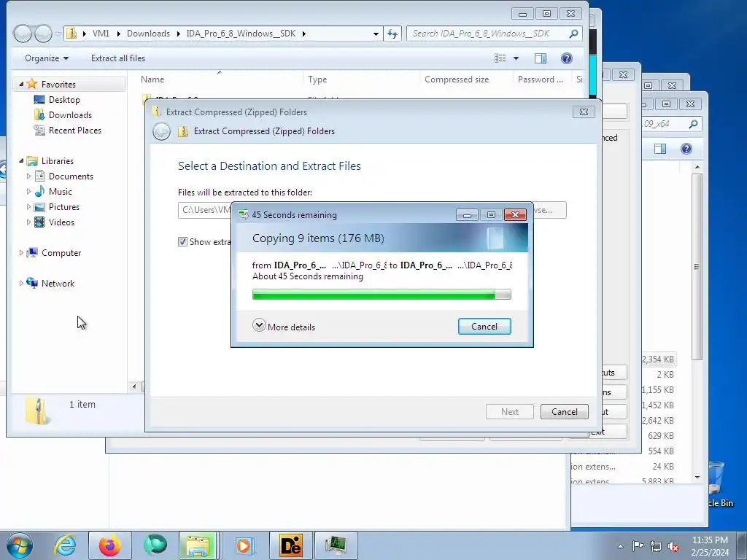Open the Organize menu
This screenshot has width=747, height=560.
[47, 58]
